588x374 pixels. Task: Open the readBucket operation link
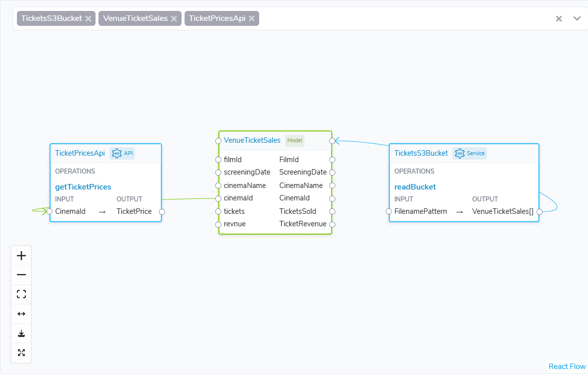coord(415,187)
